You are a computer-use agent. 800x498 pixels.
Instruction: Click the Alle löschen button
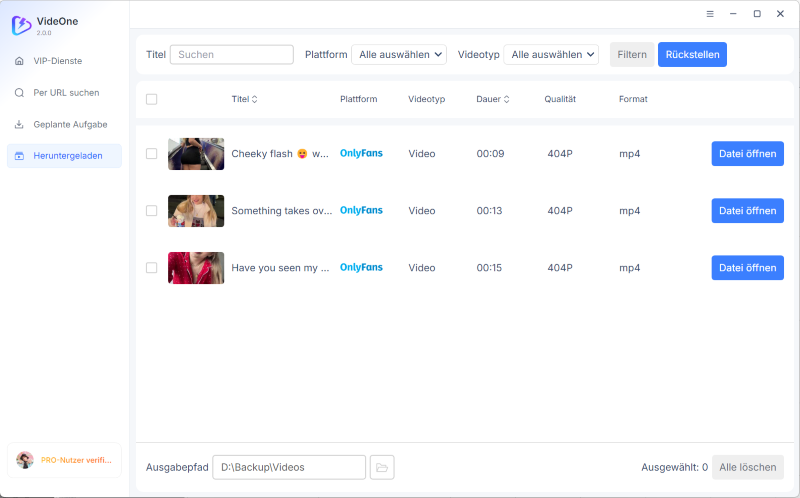[x=747, y=467]
